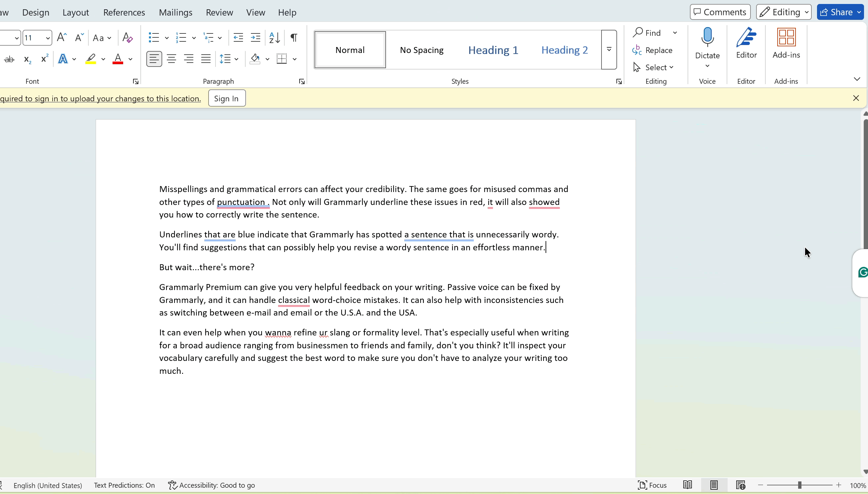The height and width of the screenshot is (494, 868).
Task: Open the font size dropdown
Action: pyautogui.click(x=47, y=38)
